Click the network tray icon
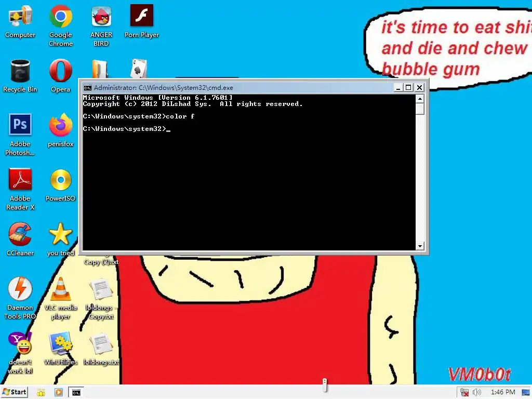Viewport: 532px width, 399px height. click(x=464, y=392)
